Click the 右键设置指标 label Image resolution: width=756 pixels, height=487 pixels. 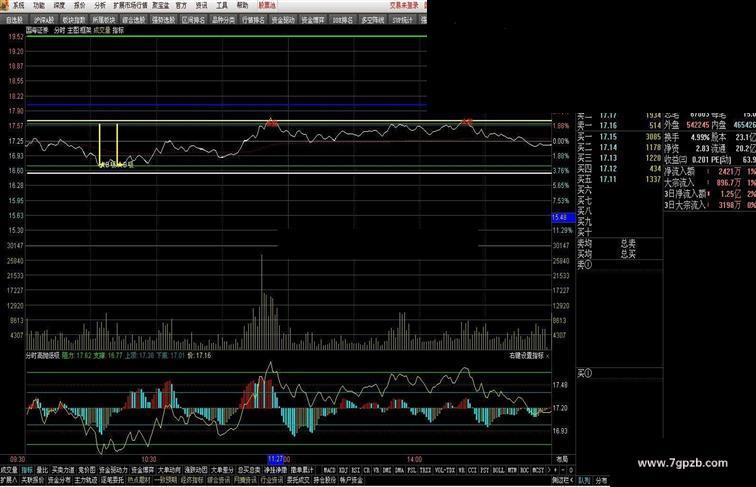click(526, 355)
